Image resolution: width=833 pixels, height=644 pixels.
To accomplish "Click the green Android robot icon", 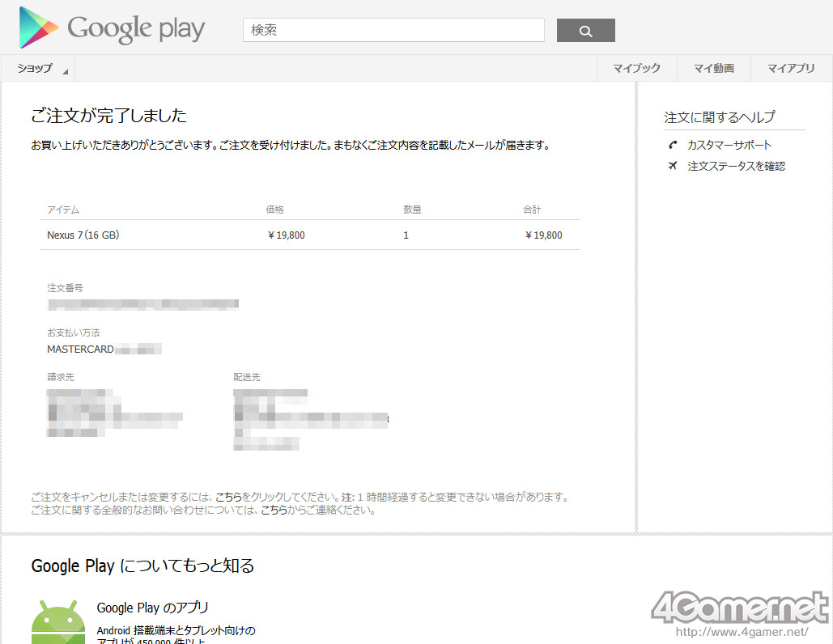I will coord(57,622).
